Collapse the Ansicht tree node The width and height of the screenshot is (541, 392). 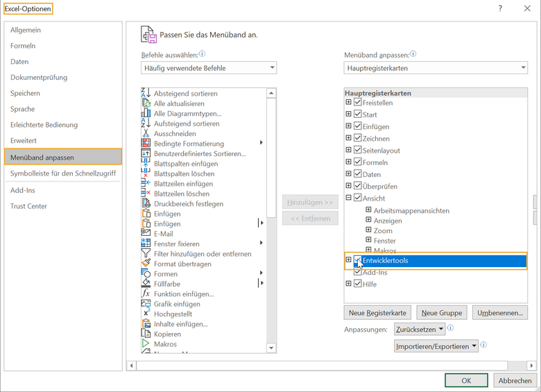(348, 197)
